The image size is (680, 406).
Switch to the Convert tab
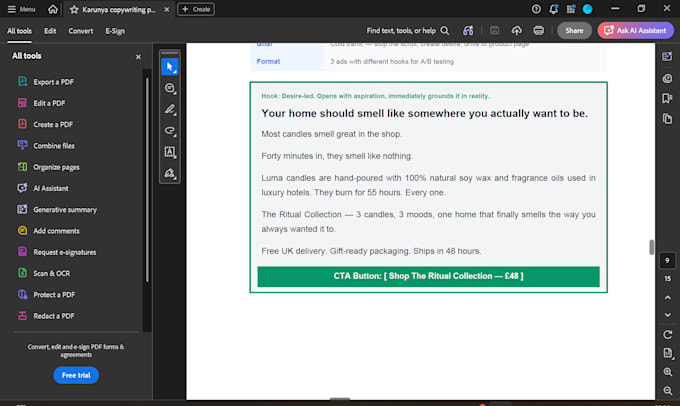(x=81, y=31)
